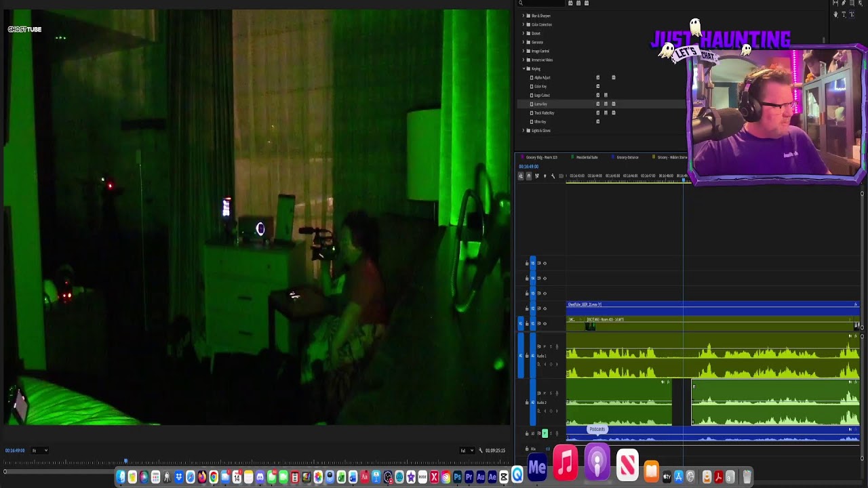
Task: Open timeline wrench display settings
Action: [x=552, y=176]
